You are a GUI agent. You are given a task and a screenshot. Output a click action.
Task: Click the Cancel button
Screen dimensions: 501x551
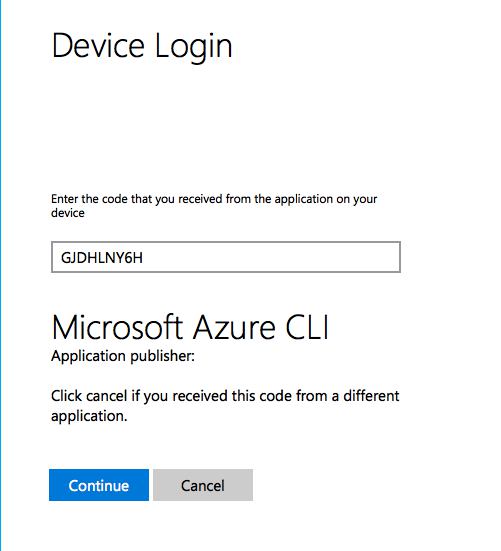[203, 485]
